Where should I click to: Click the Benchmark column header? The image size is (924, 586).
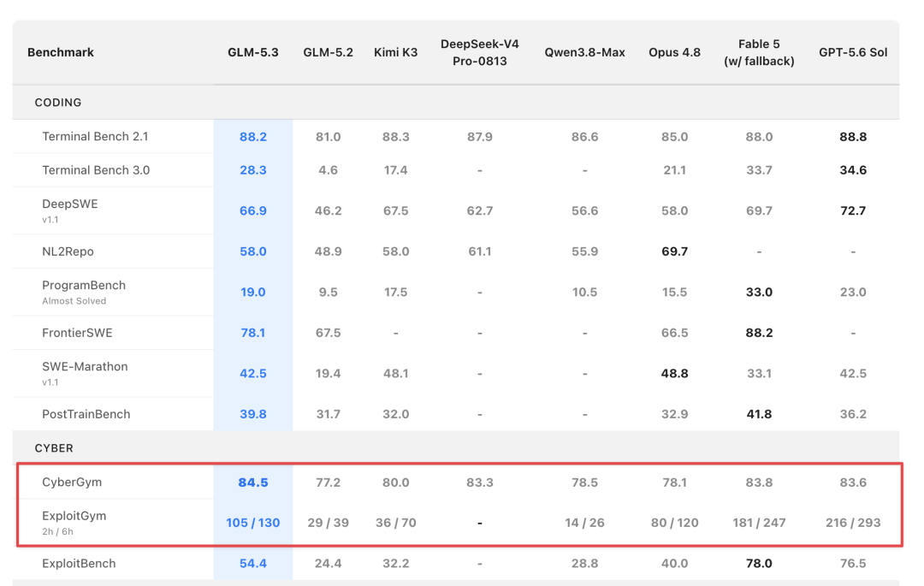click(60, 52)
